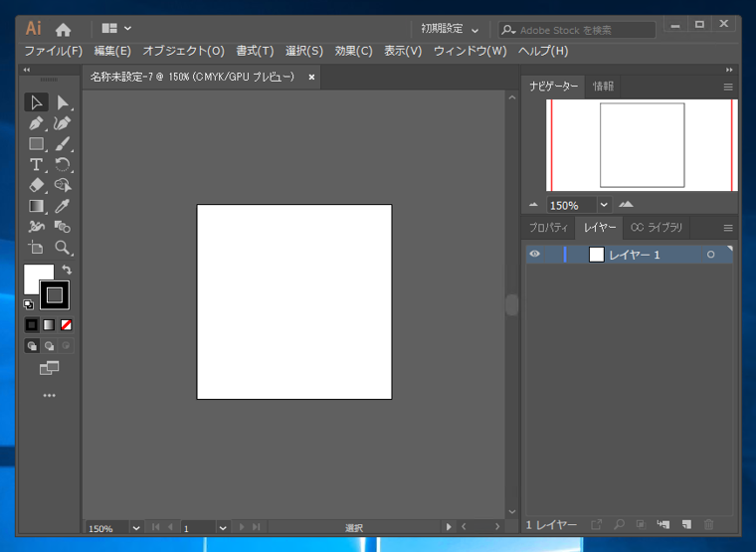Screen dimensions: 756x552
Task: Select the Blend tool
Action: click(x=63, y=227)
